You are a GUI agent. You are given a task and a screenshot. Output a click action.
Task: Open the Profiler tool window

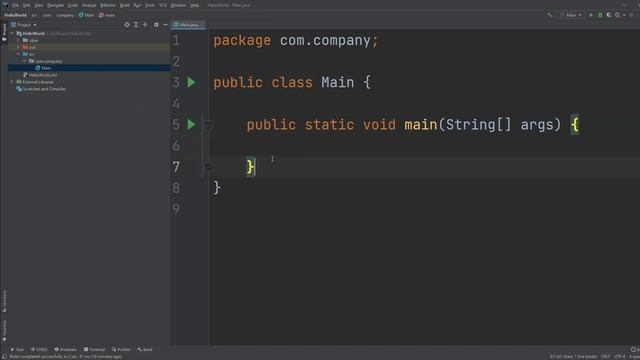pos(121,350)
